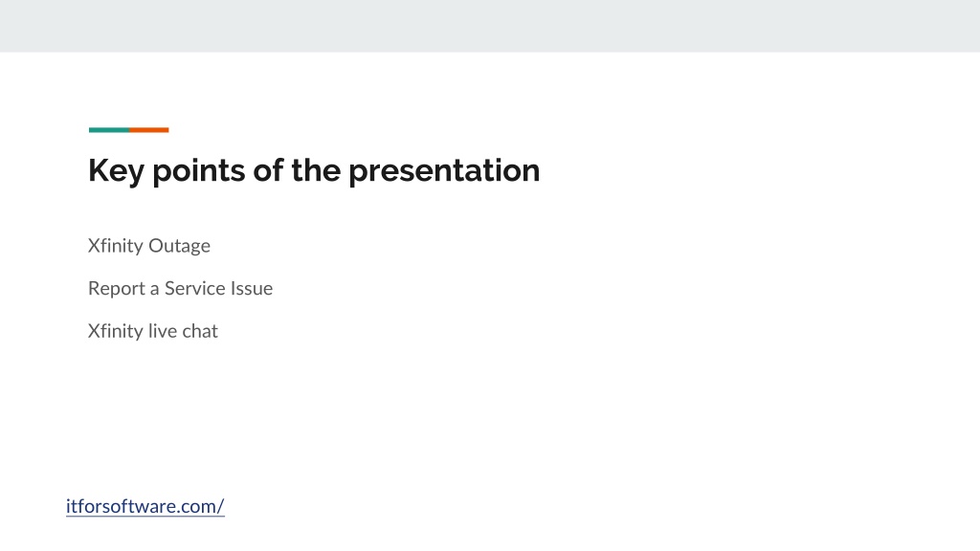Click the word 'Outage' in the first bullet
980x551 pixels.
point(179,246)
